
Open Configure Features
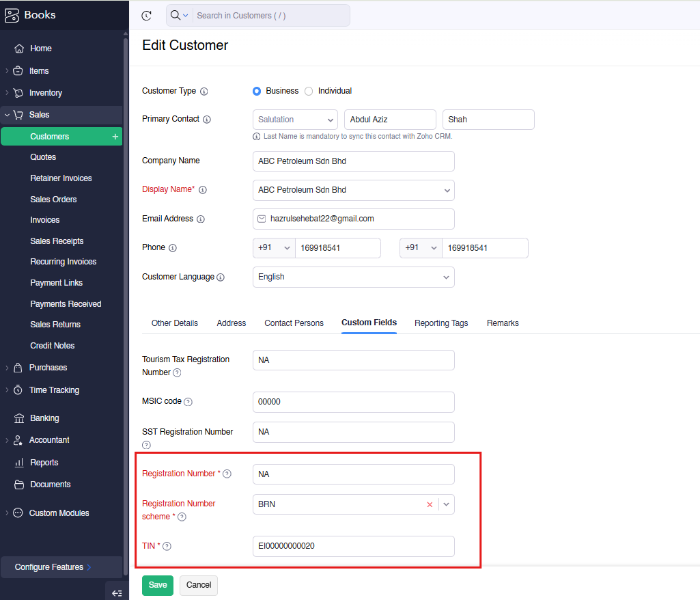(x=61, y=567)
